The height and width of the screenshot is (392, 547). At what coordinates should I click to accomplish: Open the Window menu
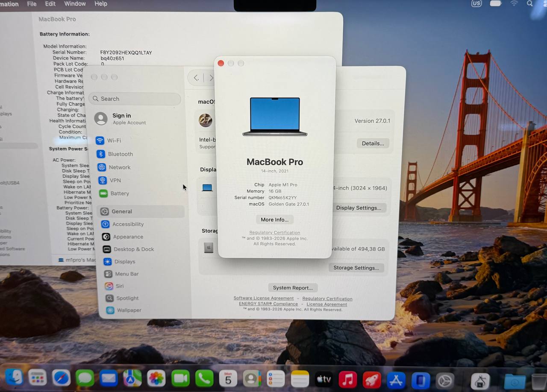[75, 3]
